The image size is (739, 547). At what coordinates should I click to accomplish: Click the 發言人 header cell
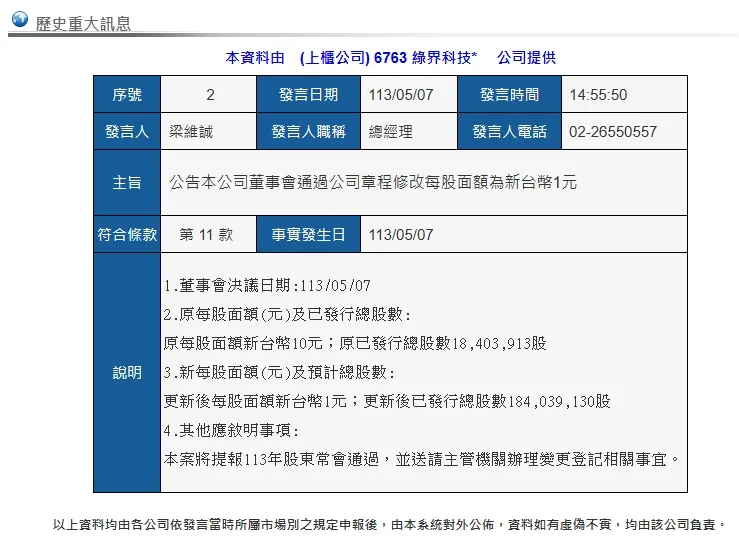[x=127, y=131]
